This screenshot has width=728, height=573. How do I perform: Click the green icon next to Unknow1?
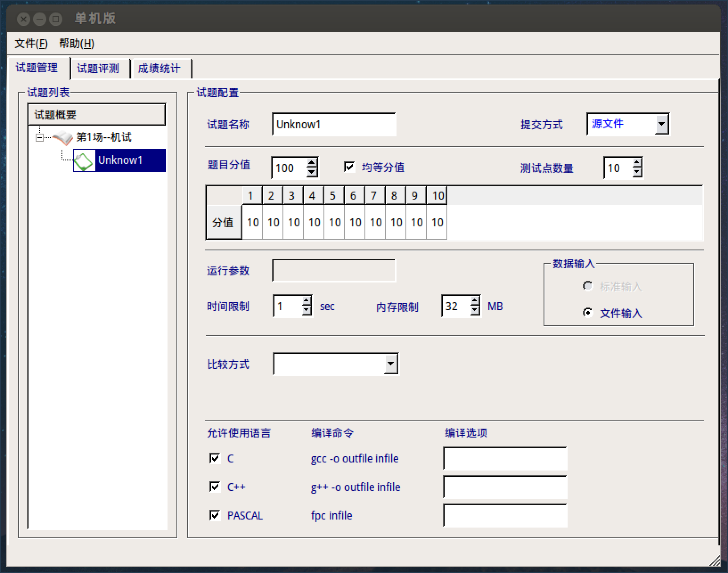(84, 161)
